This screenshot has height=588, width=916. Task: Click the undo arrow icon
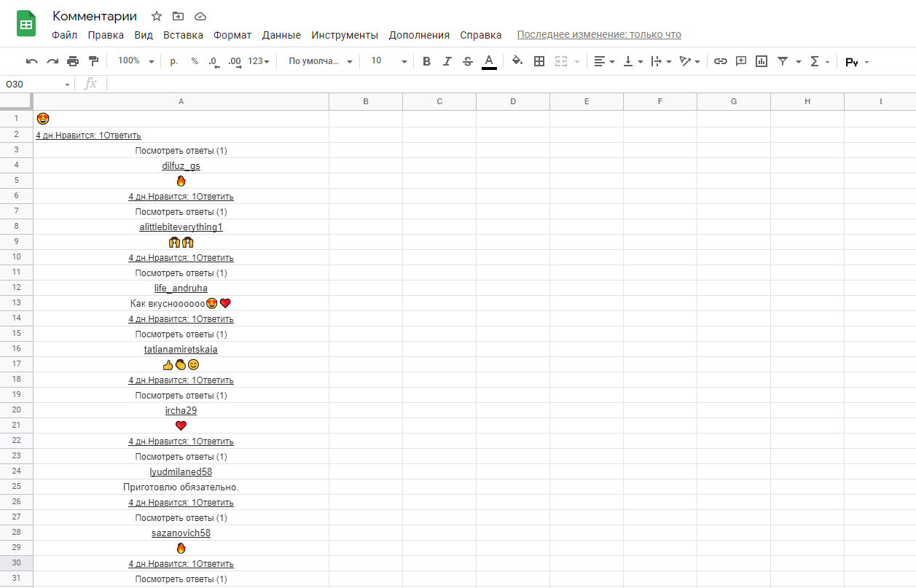tap(31, 61)
